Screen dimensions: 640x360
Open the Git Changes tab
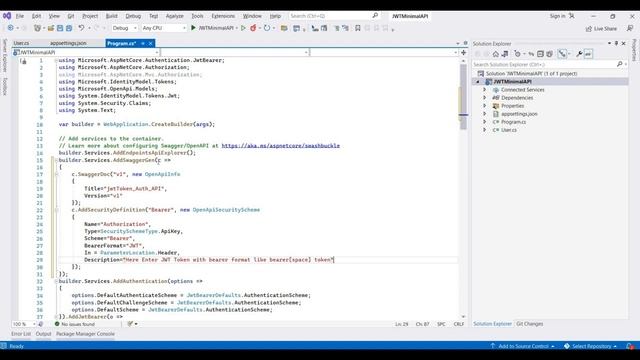tap(530, 324)
